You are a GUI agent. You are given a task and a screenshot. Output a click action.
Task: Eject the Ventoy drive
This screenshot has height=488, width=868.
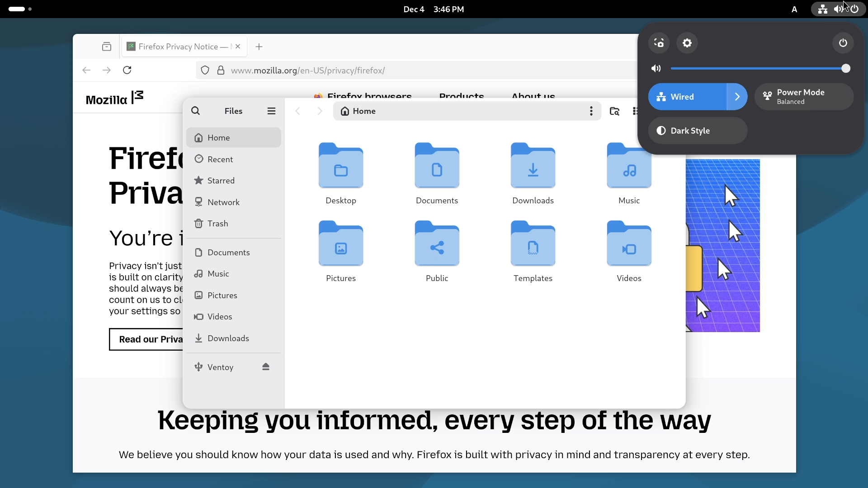coord(266,367)
